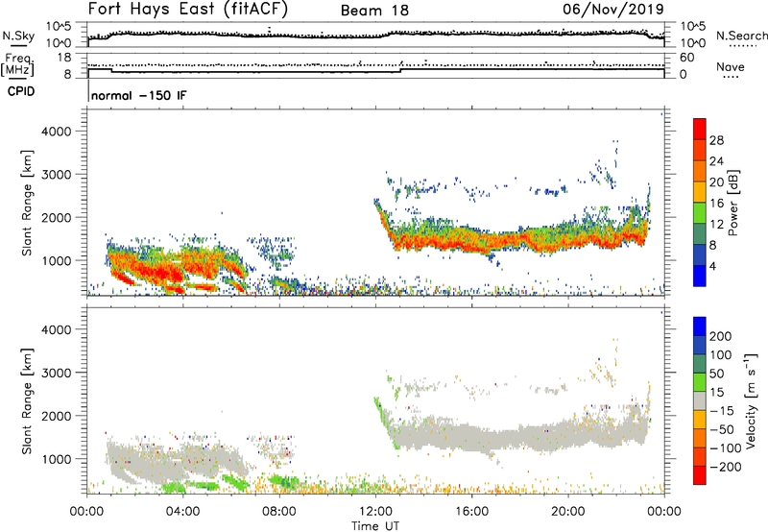Viewport: 768px width, 532px height.
Task: Pick the red bottom segment of velocity colorbar
Action: (x=700, y=475)
